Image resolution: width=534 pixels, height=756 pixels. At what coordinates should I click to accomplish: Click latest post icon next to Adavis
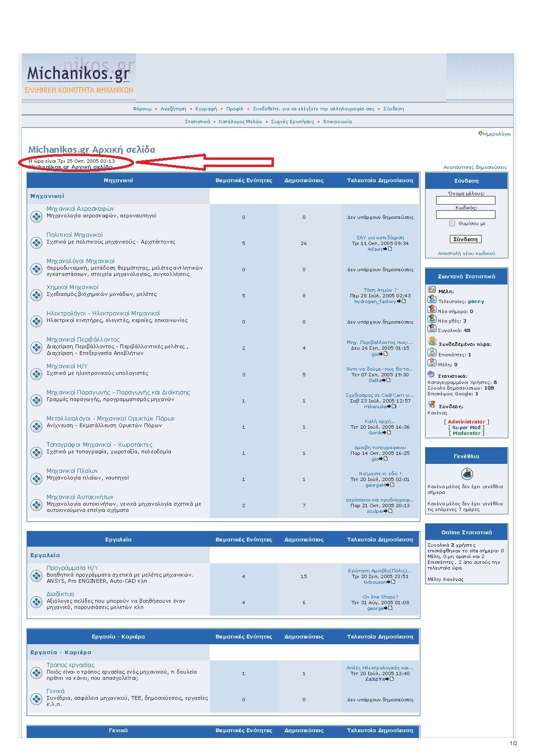pyautogui.click(x=388, y=249)
